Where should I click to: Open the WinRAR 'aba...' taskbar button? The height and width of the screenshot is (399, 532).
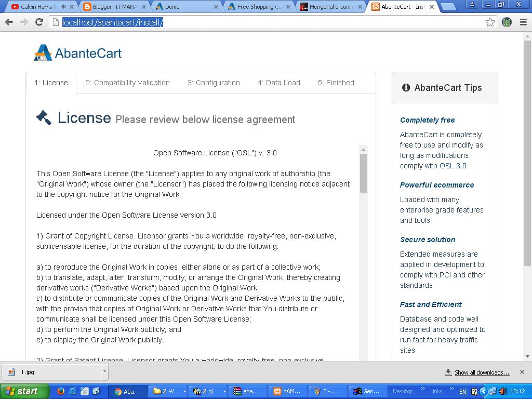(247, 392)
